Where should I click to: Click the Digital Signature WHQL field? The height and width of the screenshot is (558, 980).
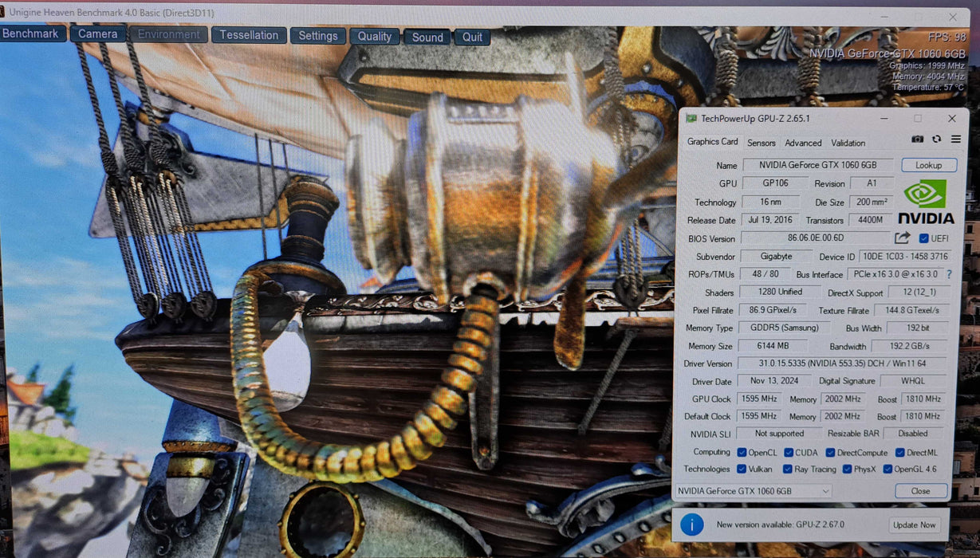pos(913,381)
